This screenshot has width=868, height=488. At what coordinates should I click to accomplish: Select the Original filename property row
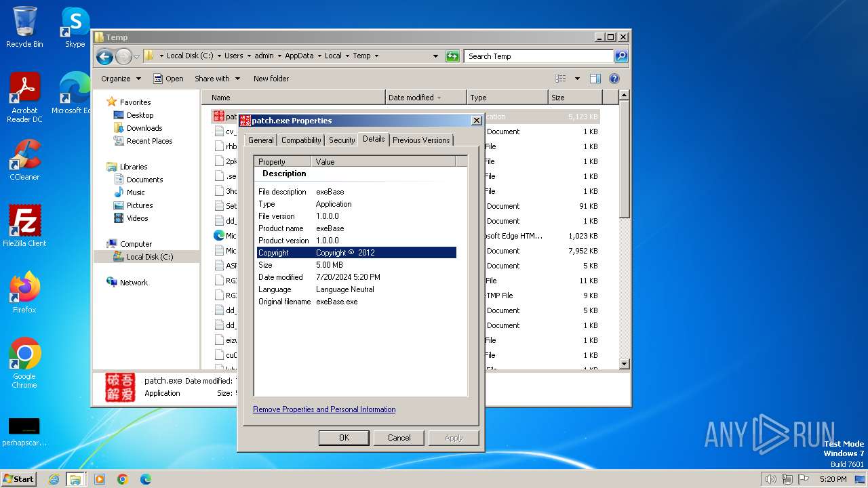coord(357,302)
